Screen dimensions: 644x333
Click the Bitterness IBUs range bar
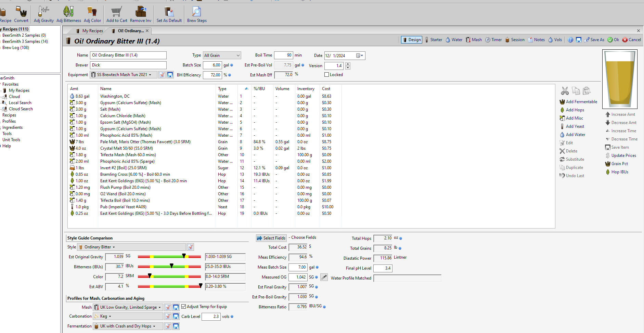169,267
